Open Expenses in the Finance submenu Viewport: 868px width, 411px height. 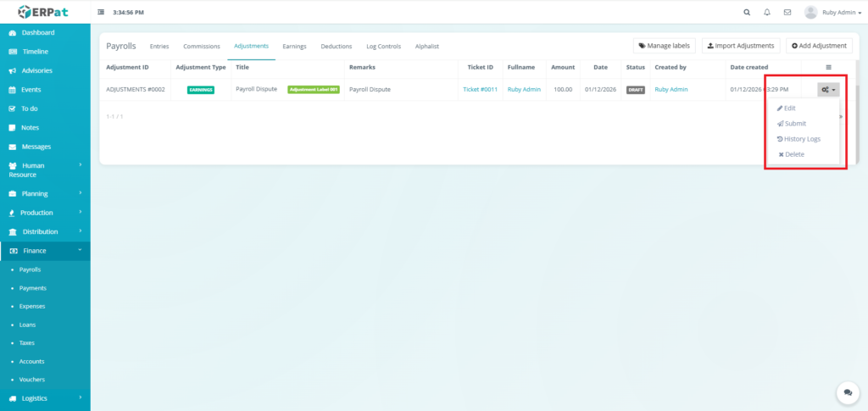point(32,306)
